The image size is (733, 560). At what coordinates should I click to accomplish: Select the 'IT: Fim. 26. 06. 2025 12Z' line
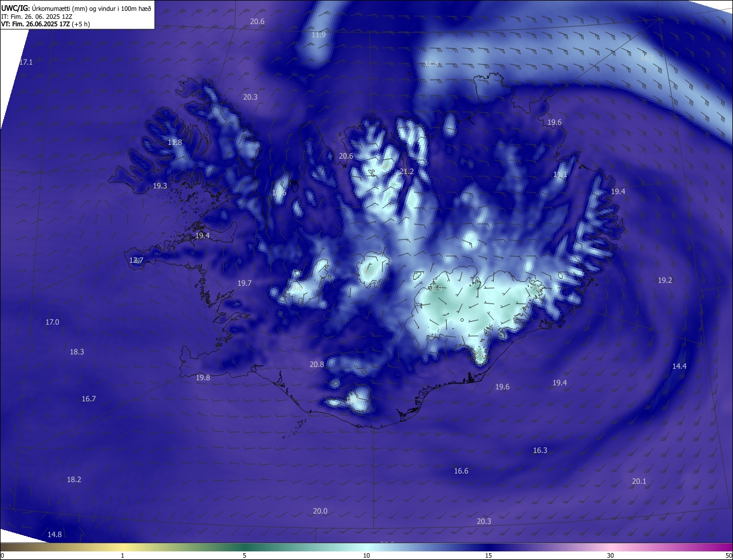pos(37,16)
